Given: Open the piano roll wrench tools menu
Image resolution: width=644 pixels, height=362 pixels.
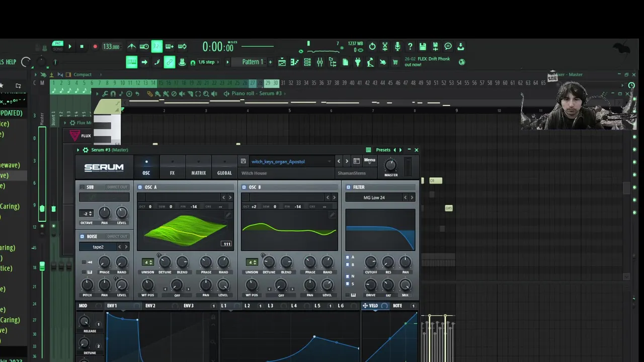Looking at the screenshot, I should (x=105, y=94).
